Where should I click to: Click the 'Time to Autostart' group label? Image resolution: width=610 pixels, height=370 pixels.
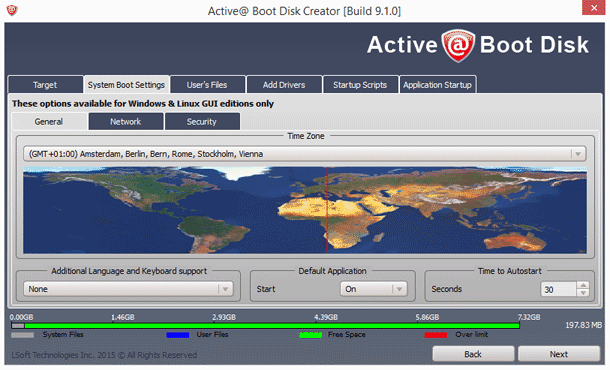(x=509, y=271)
